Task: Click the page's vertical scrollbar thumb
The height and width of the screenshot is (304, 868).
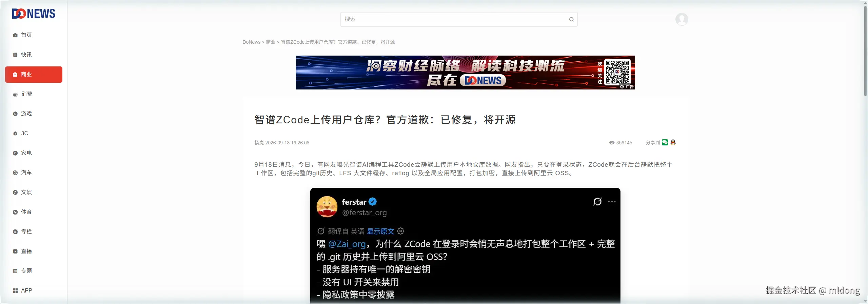Action: tap(865, 51)
